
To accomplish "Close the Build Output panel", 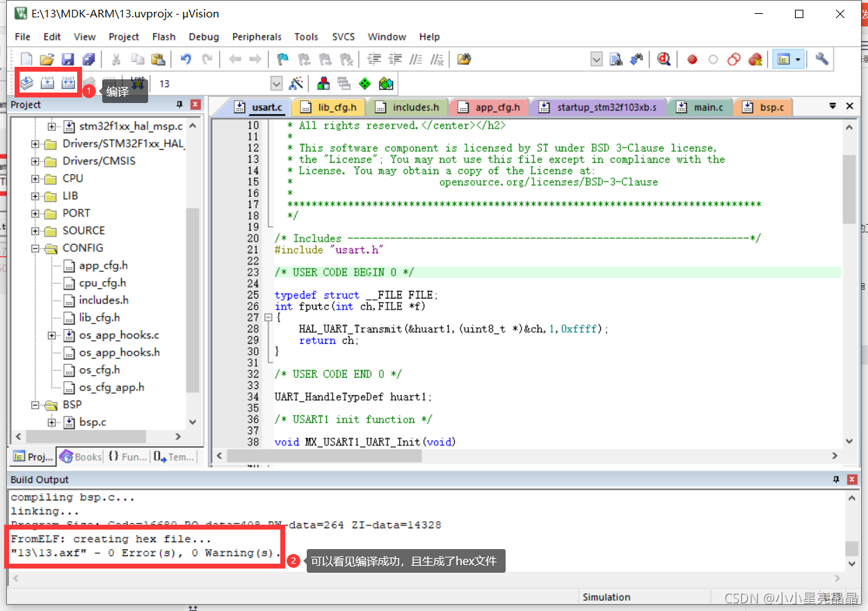I will 852,480.
